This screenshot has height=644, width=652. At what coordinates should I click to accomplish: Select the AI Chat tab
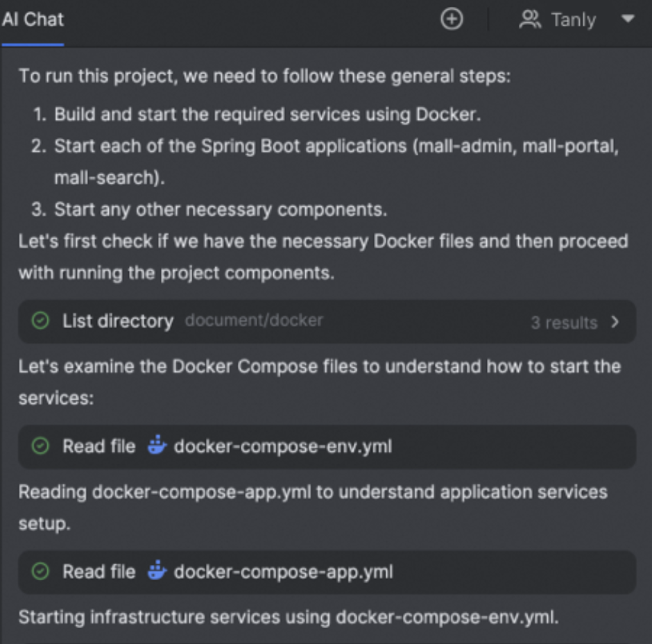33,19
